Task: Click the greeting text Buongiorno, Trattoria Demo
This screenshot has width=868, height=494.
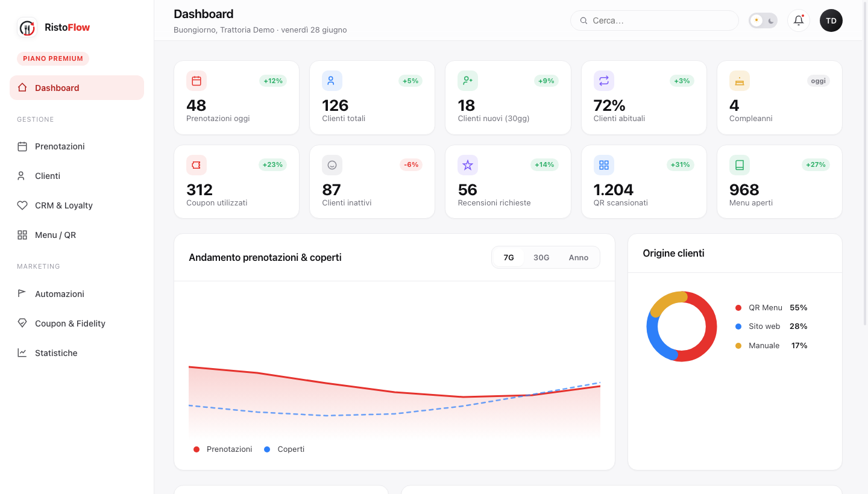Action: pyautogui.click(x=224, y=30)
